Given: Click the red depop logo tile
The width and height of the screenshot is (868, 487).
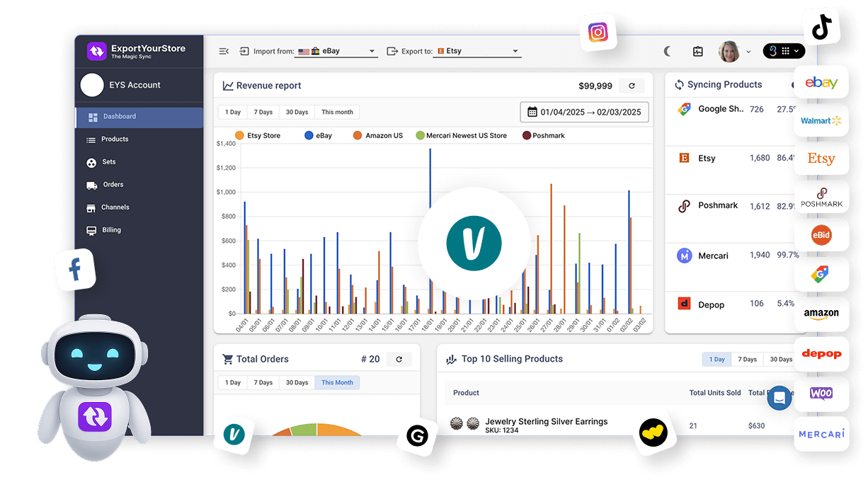Looking at the screenshot, I should 821,353.
